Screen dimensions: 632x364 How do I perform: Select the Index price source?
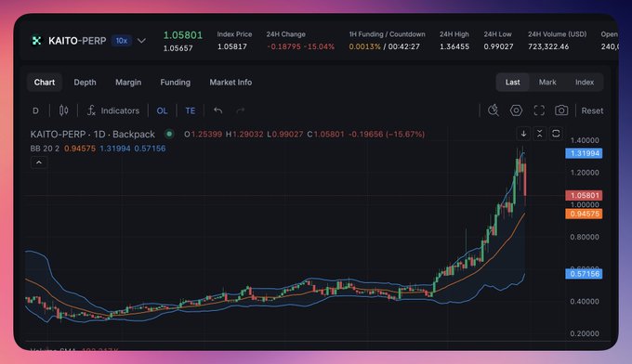pos(585,82)
